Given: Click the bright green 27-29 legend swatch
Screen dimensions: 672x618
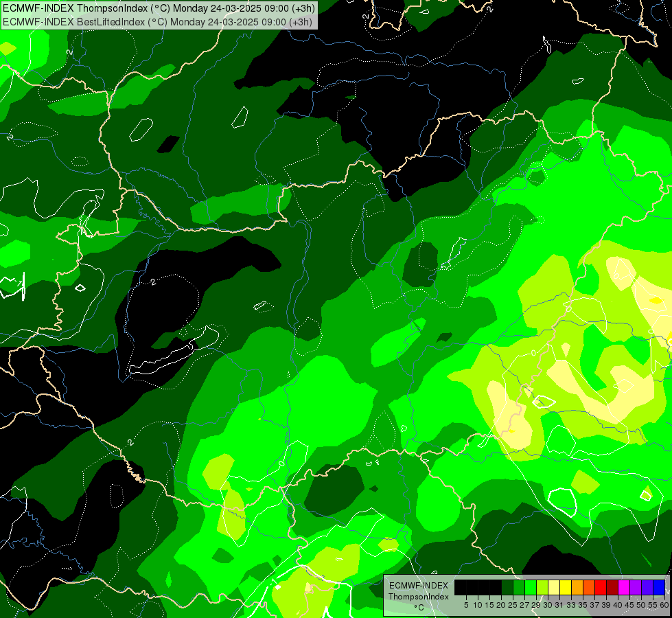Looking at the screenshot, I should pos(531,588).
